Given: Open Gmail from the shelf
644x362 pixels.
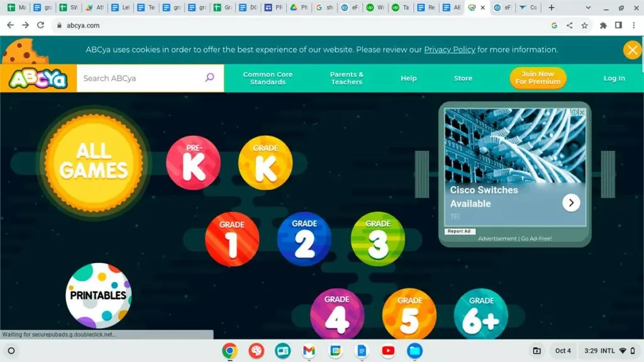Looking at the screenshot, I should (x=309, y=351).
